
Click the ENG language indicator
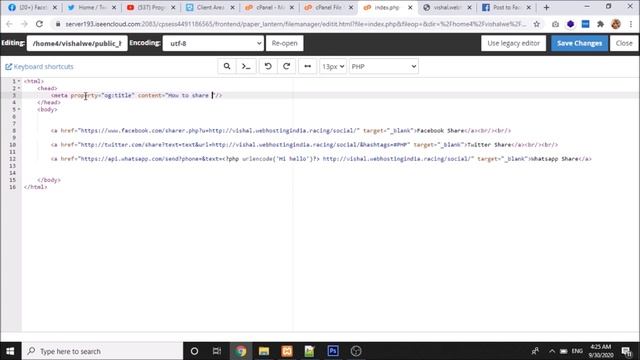[577, 351]
